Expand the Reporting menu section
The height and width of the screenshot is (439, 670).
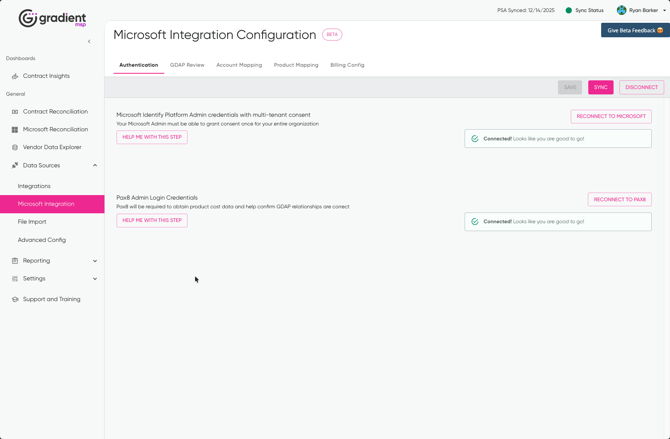click(95, 261)
